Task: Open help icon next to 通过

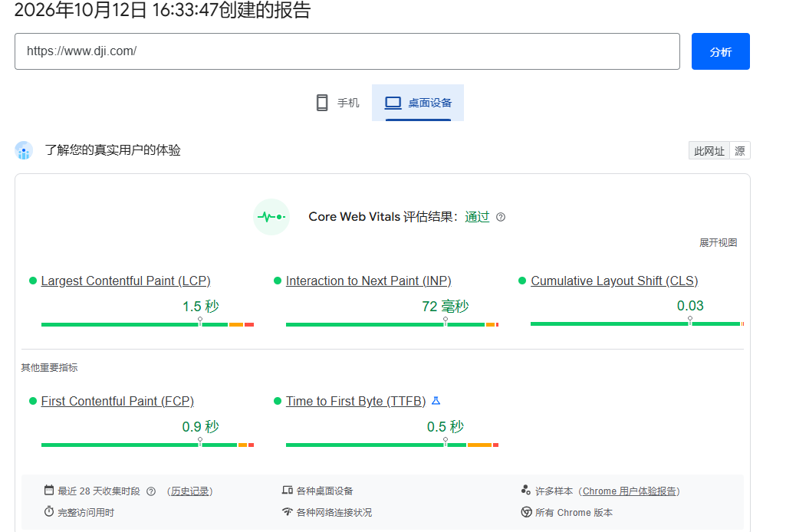Action: coord(500,217)
